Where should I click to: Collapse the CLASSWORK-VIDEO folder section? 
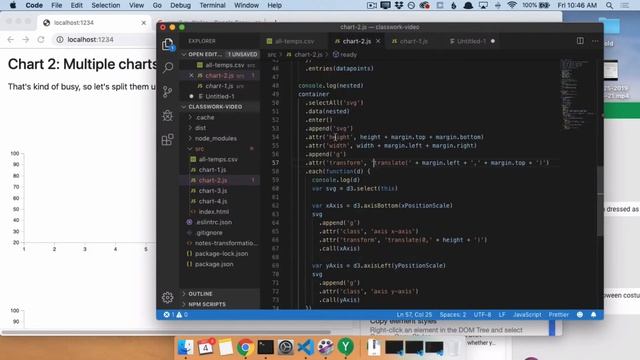220,107
